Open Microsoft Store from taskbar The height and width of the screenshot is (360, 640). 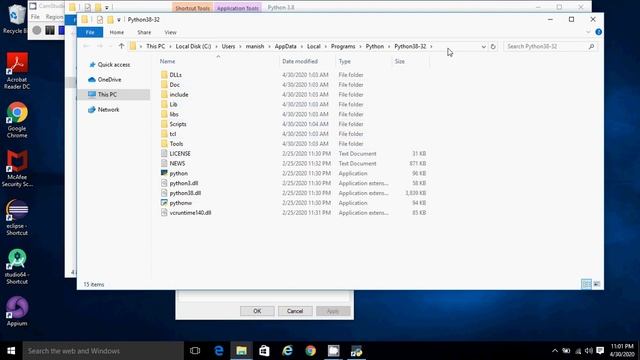(x=264, y=351)
